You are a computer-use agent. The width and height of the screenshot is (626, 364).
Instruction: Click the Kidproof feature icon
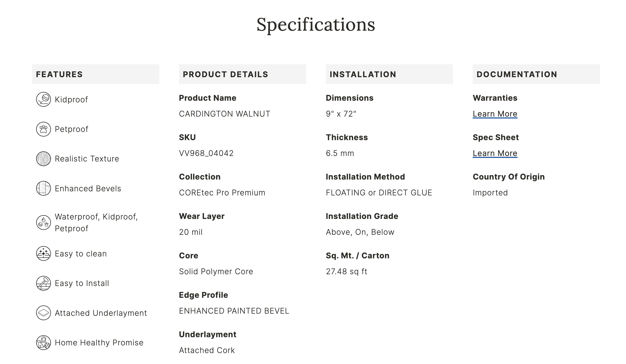(x=44, y=99)
